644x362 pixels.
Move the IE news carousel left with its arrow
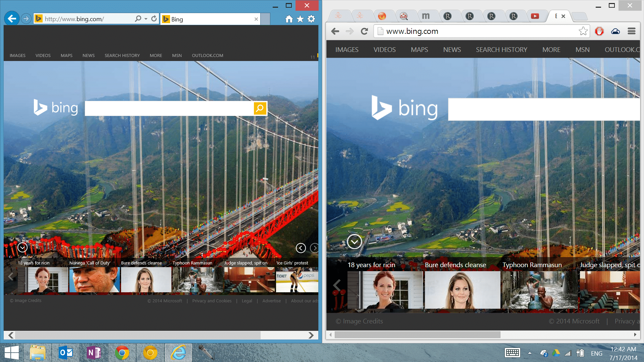[11, 277]
